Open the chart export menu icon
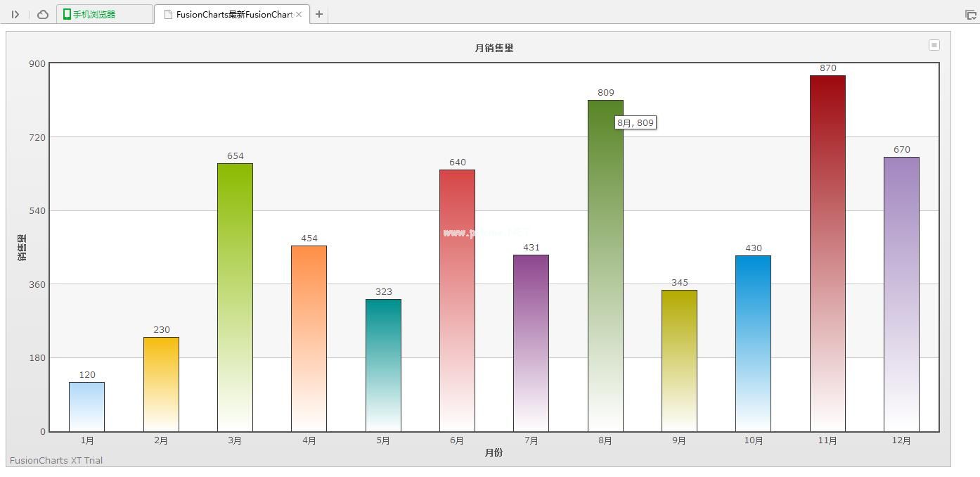This screenshot has width=980, height=477. pyautogui.click(x=934, y=45)
